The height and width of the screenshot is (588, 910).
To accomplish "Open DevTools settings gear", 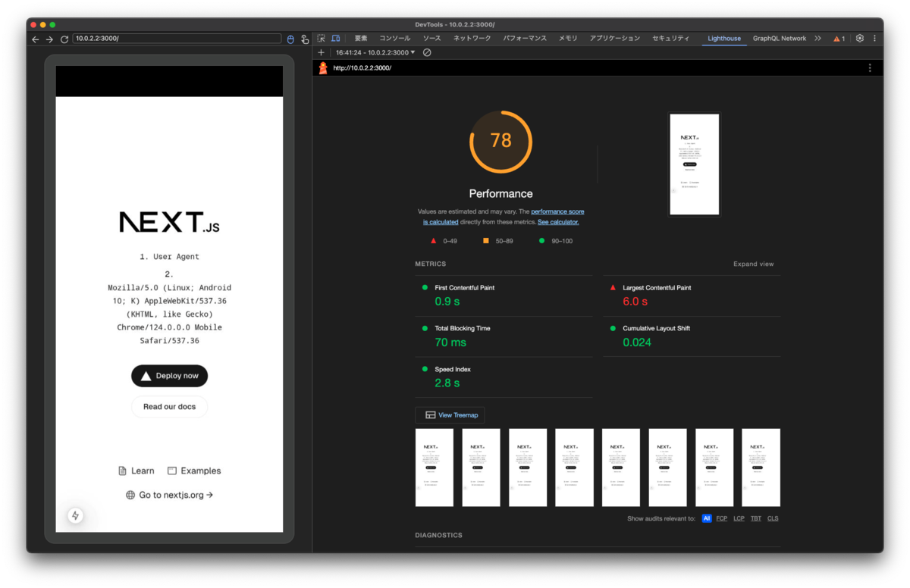I will (860, 38).
